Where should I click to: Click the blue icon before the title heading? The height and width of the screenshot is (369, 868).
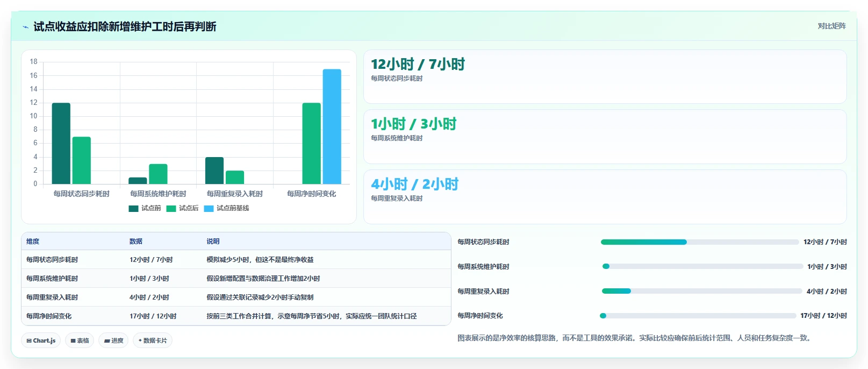click(x=25, y=27)
